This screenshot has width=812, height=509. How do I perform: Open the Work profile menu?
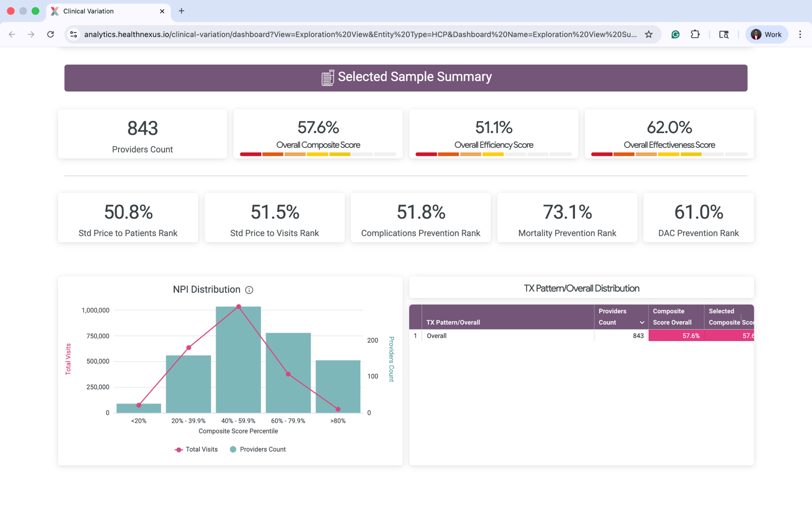(766, 35)
